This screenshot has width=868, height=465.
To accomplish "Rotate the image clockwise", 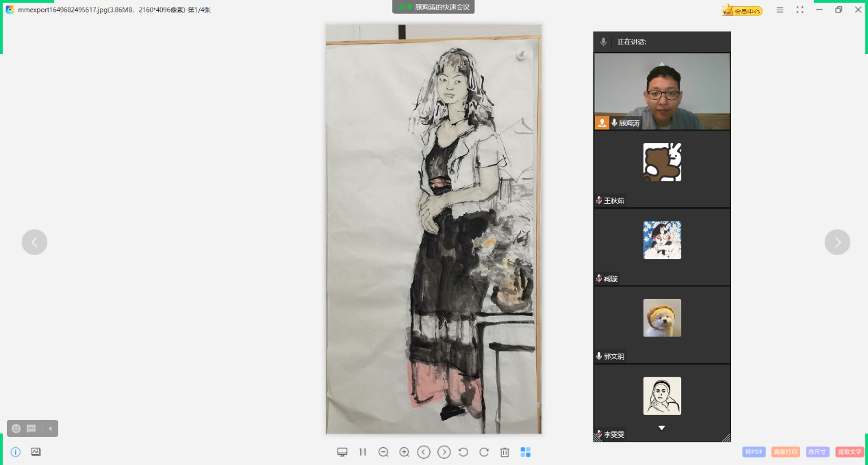I will [484, 452].
